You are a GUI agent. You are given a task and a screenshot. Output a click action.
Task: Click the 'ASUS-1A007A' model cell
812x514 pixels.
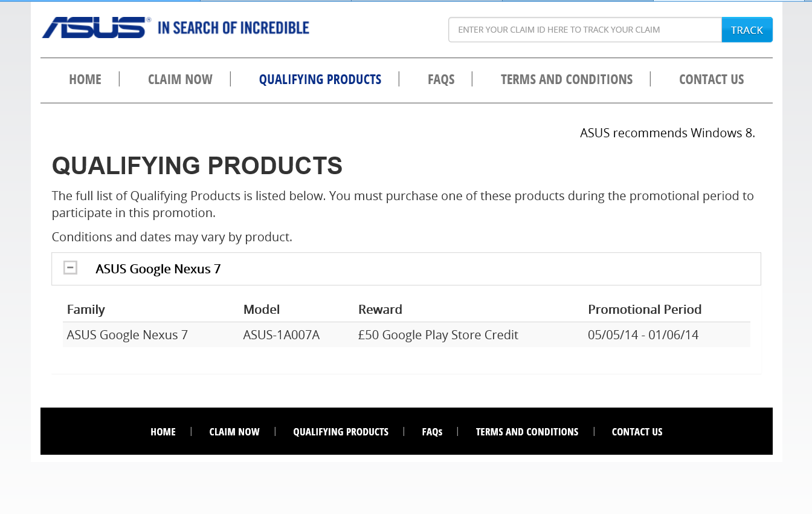tap(282, 335)
